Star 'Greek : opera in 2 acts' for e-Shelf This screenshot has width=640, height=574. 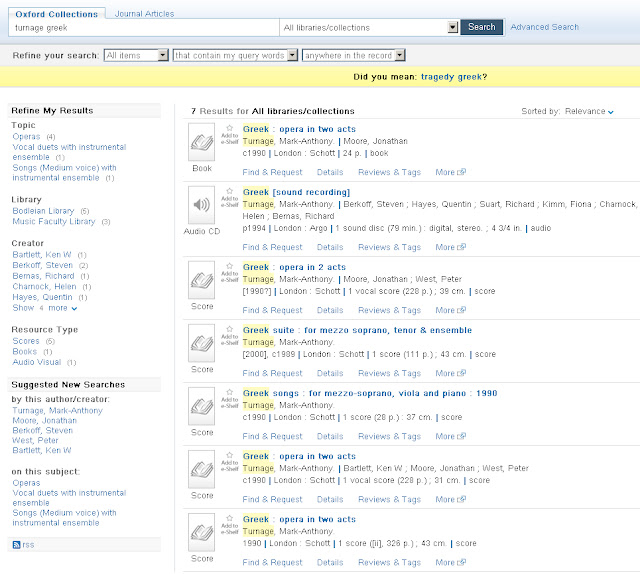point(229,266)
